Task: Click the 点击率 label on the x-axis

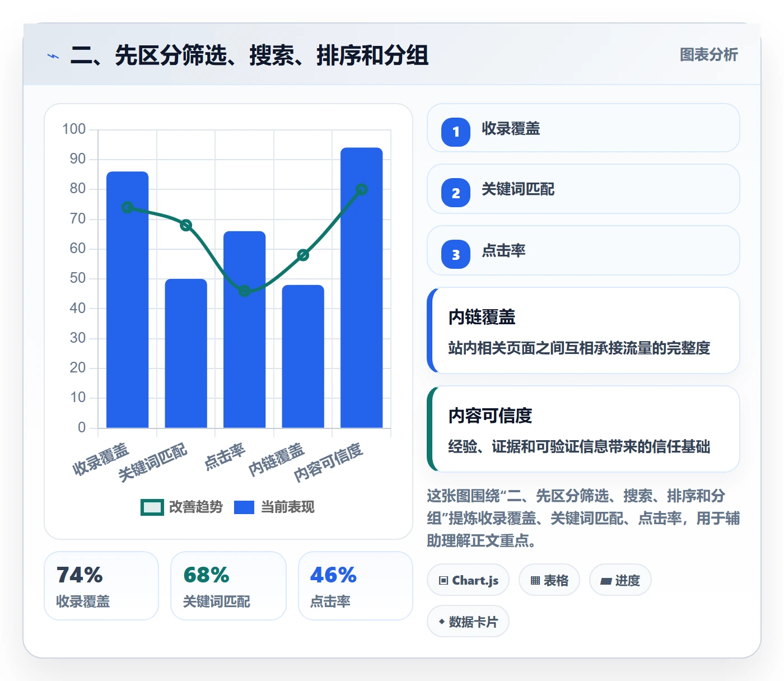Action: click(x=225, y=457)
